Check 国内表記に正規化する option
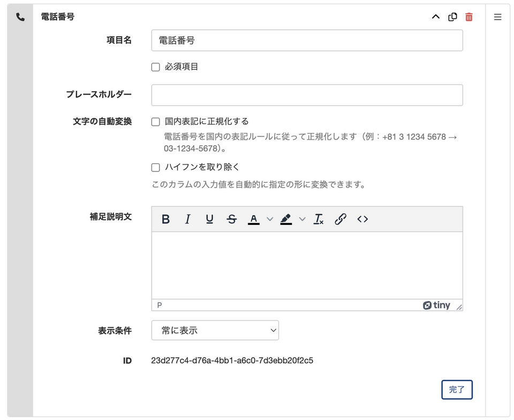 point(156,122)
